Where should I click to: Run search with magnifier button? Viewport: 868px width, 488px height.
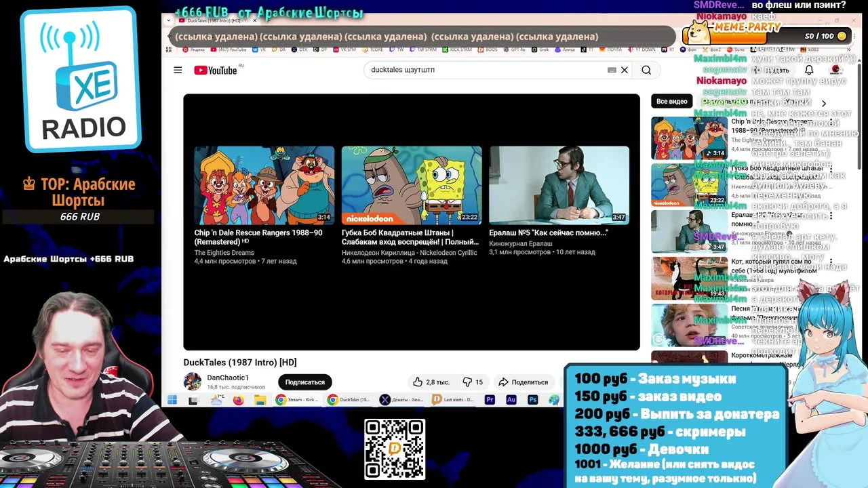pyautogui.click(x=646, y=70)
